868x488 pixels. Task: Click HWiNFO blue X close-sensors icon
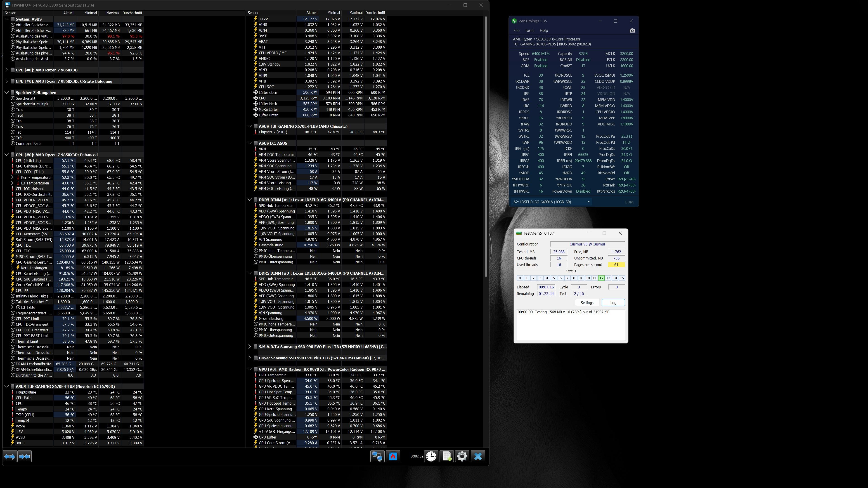[x=478, y=456]
